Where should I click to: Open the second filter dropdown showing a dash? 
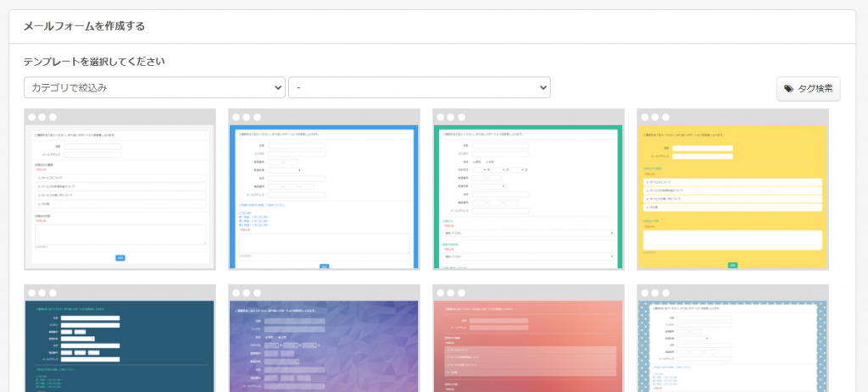point(419,87)
